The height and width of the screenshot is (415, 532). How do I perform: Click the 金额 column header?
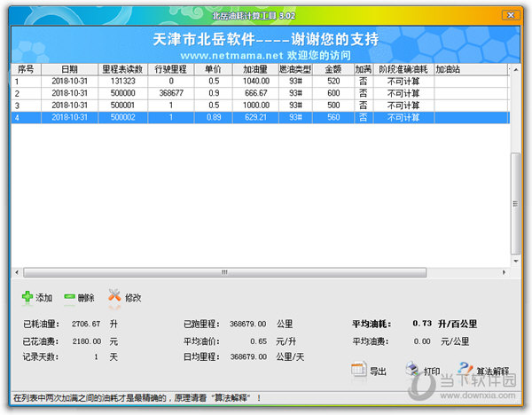point(333,69)
